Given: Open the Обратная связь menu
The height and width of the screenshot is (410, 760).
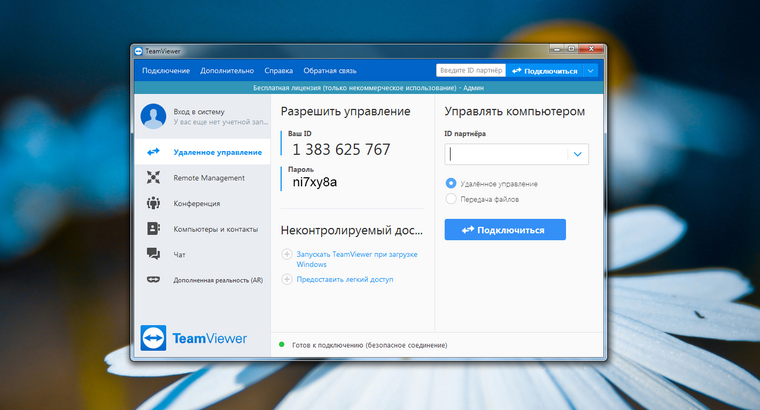Looking at the screenshot, I should pyautogui.click(x=330, y=71).
